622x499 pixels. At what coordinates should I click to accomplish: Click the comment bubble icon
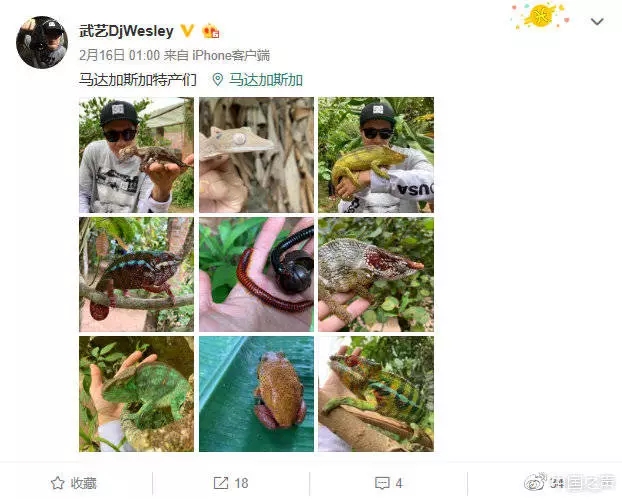382,483
